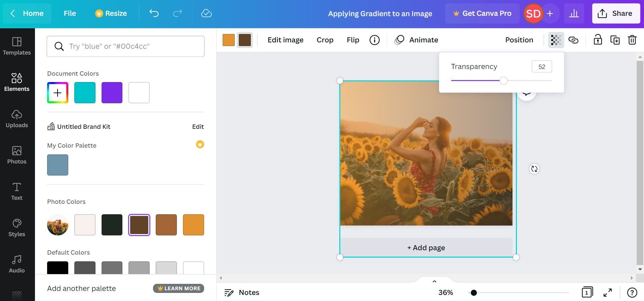Image resolution: width=644 pixels, height=301 pixels.
Task: Select the orange photo color swatch
Action: [x=193, y=225]
